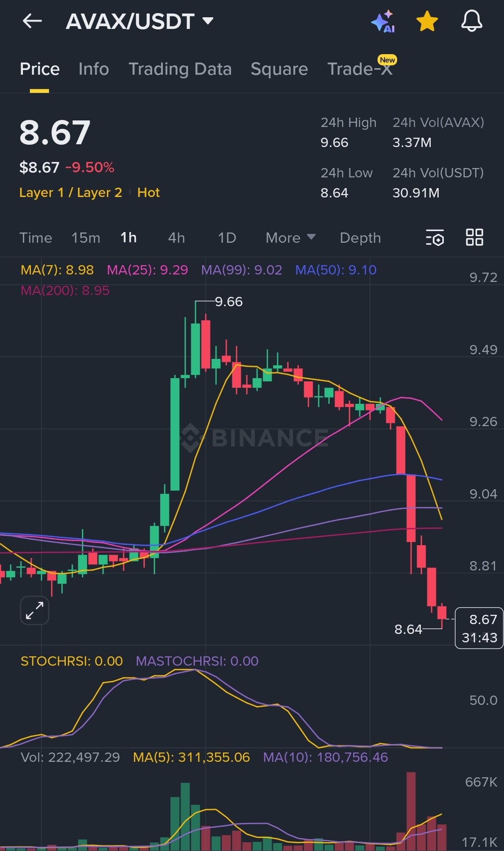Viewport: 504px width, 851px height.
Task: Select the 1h interval
Action: tap(129, 238)
